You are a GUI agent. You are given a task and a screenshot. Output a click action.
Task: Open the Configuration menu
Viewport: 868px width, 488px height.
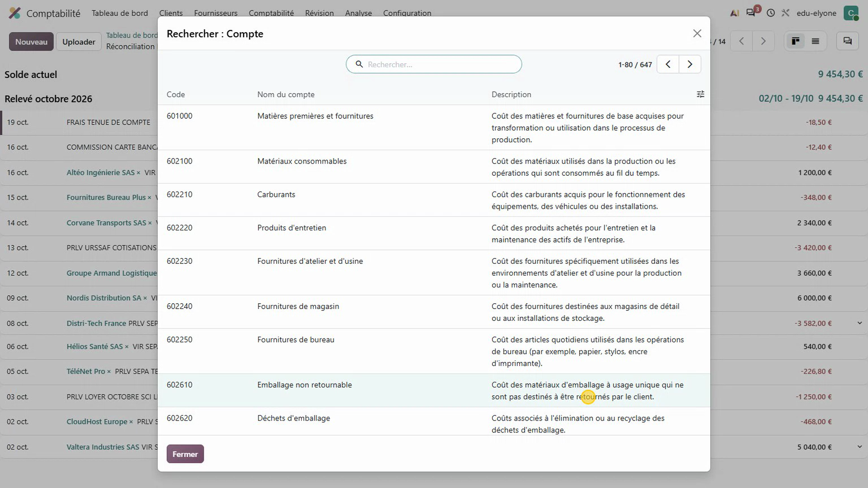(407, 13)
